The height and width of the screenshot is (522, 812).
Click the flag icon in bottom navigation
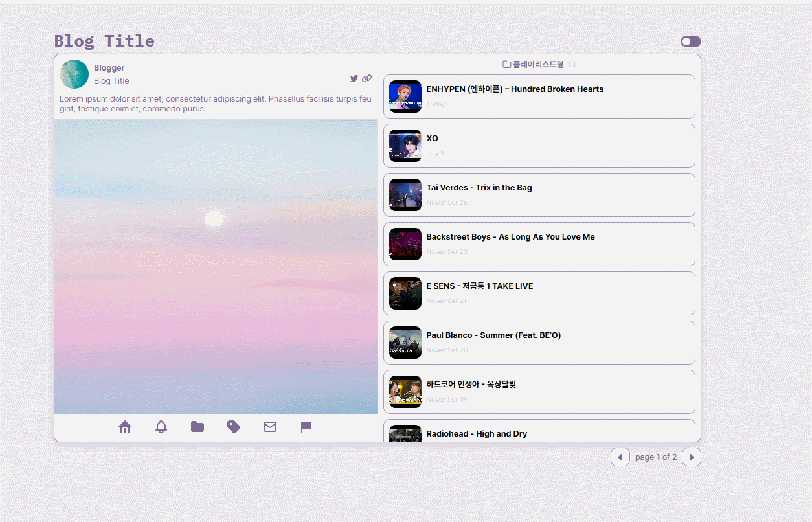306,427
